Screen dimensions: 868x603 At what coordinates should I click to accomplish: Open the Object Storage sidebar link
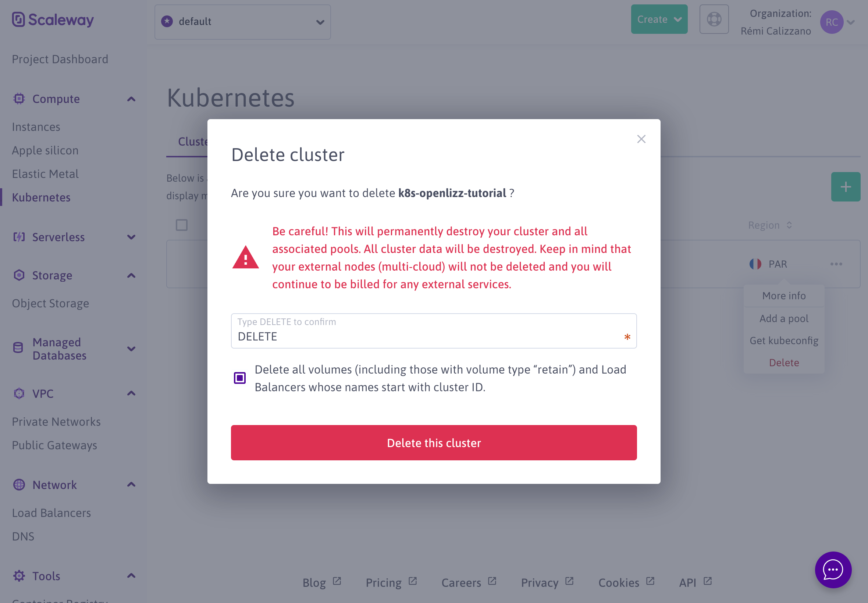51,303
